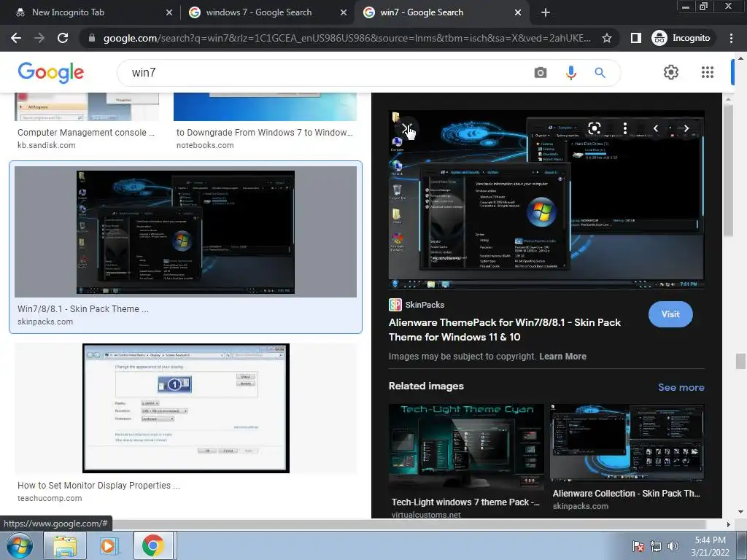Select the Win7/8/8.1 Skin Pack Theme thumbnail
The height and width of the screenshot is (560, 747).
[x=185, y=232]
